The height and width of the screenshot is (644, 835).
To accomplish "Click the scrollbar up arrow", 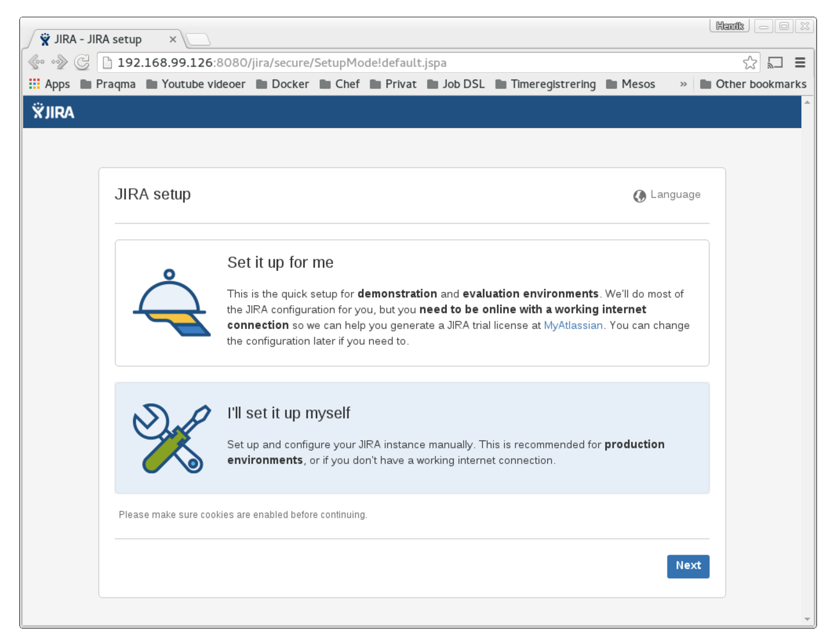I will [808, 102].
